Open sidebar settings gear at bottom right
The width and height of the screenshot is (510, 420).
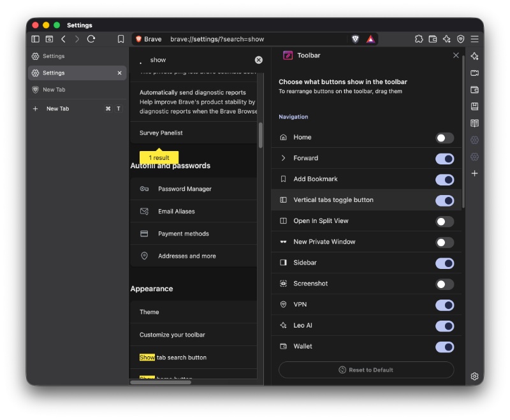[474, 376]
